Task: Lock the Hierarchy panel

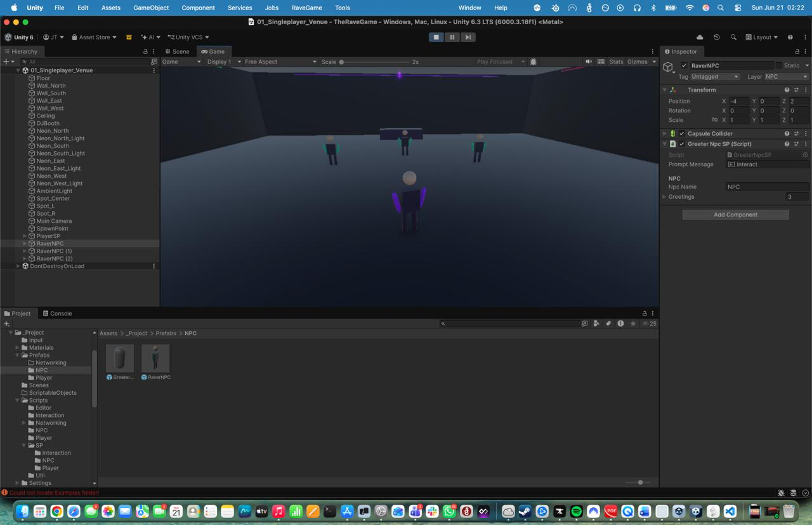Action: tap(145, 51)
